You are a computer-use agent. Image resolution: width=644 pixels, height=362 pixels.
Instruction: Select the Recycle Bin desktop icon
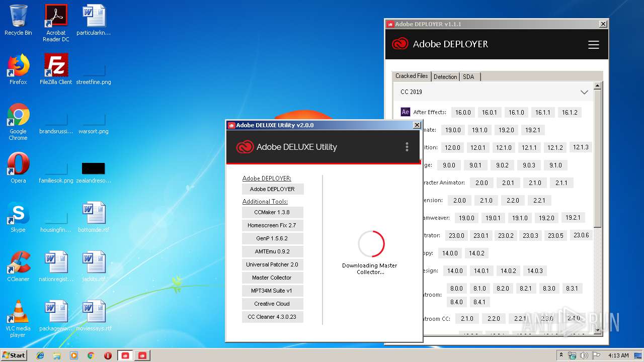pos(18,20)
